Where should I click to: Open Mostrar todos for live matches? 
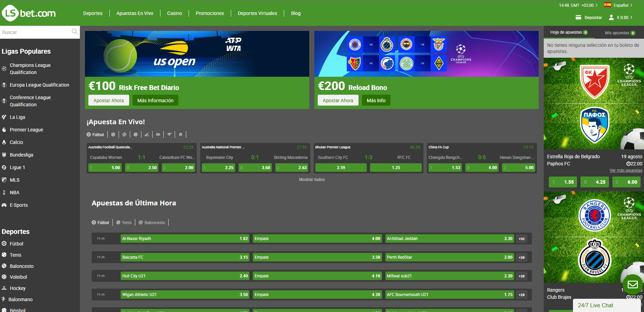(x=311, y=179)
